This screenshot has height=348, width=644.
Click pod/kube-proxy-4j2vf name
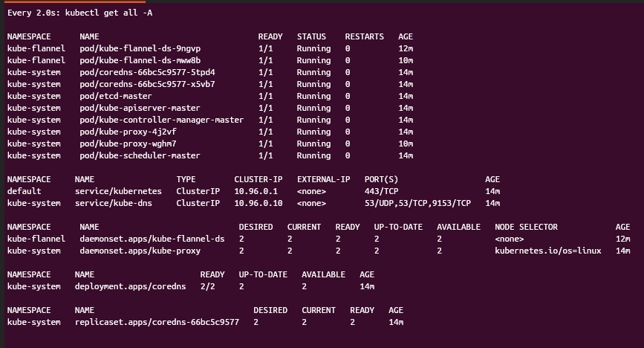tap(129, 132)
